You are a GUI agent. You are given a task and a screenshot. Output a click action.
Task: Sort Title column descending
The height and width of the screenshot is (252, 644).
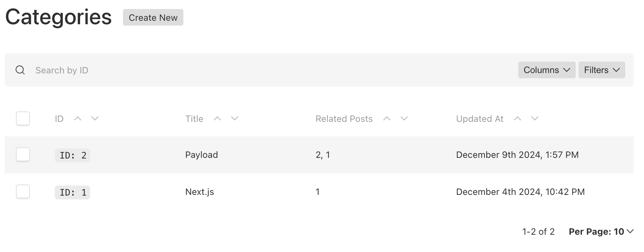(235, 119)
